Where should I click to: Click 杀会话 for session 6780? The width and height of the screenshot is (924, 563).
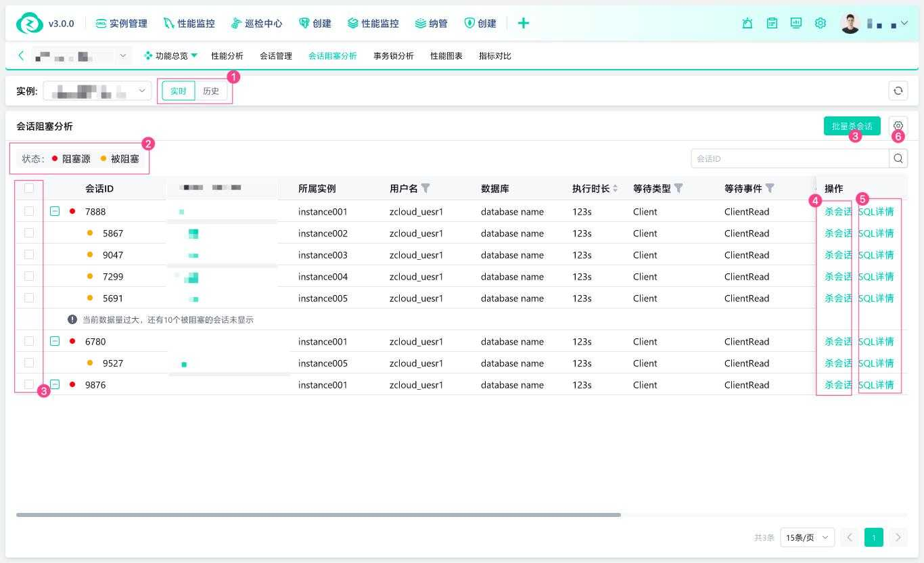[x=838, y=341]
